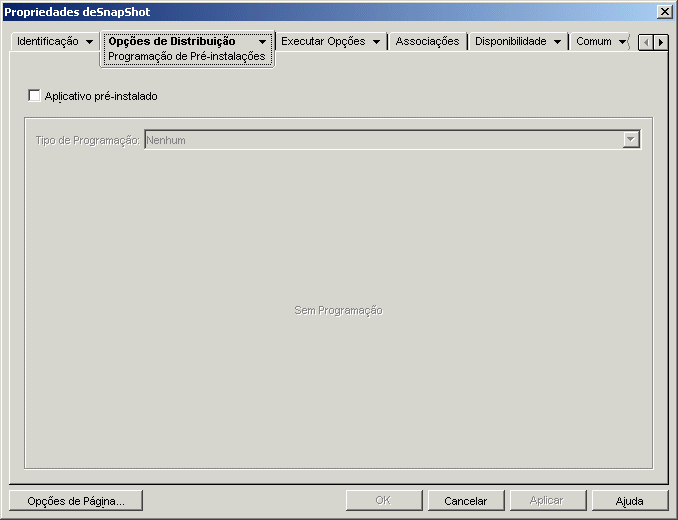Click Programação de Pré-instalações subpage label
The width and height of the screenshot is (678, 520).
(x=186, y=56)
